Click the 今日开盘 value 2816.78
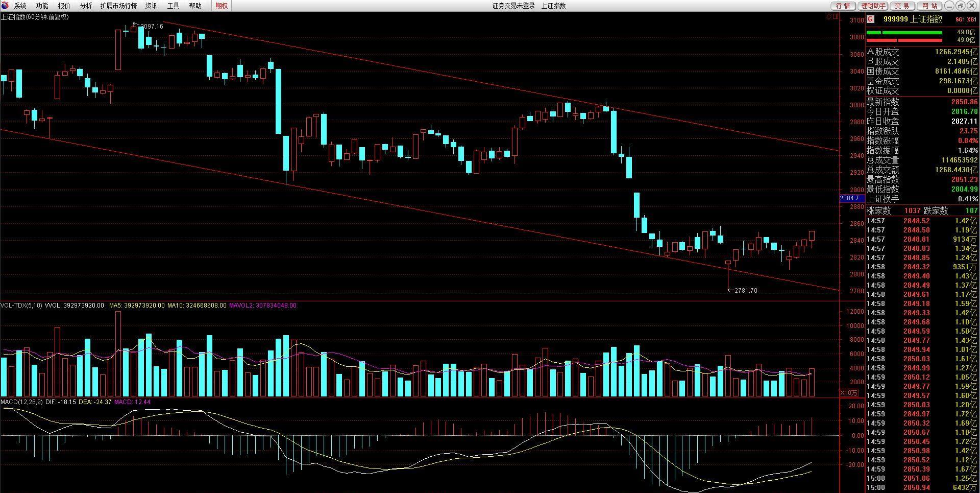980x493 pixels. click(x=964, y=111)
